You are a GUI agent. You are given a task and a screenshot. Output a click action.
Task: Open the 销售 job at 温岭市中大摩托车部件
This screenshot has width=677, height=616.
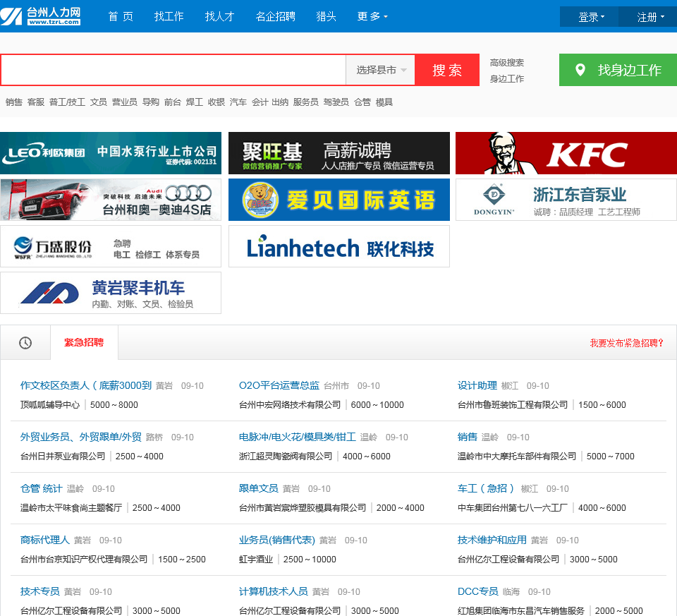coord(467,437)
